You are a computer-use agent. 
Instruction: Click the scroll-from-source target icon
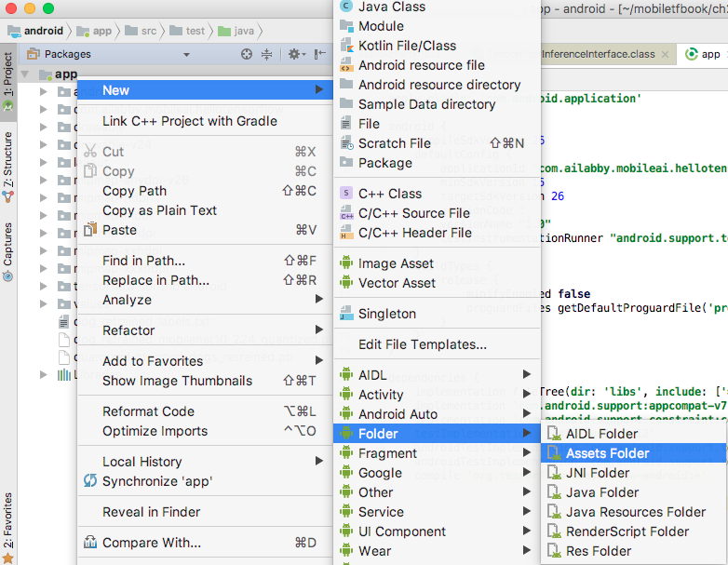tap(247, 54)
